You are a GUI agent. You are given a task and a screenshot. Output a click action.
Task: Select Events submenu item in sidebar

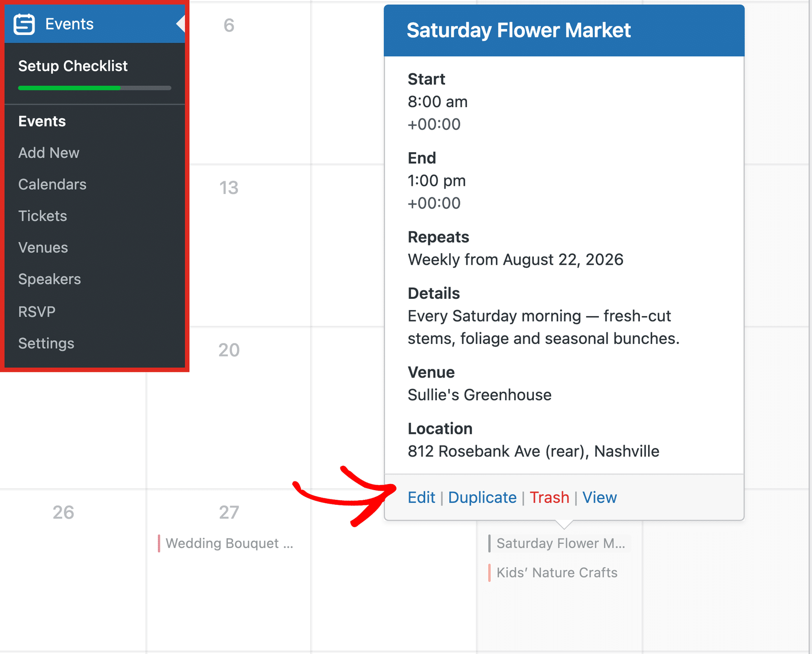tap(42, 121)
